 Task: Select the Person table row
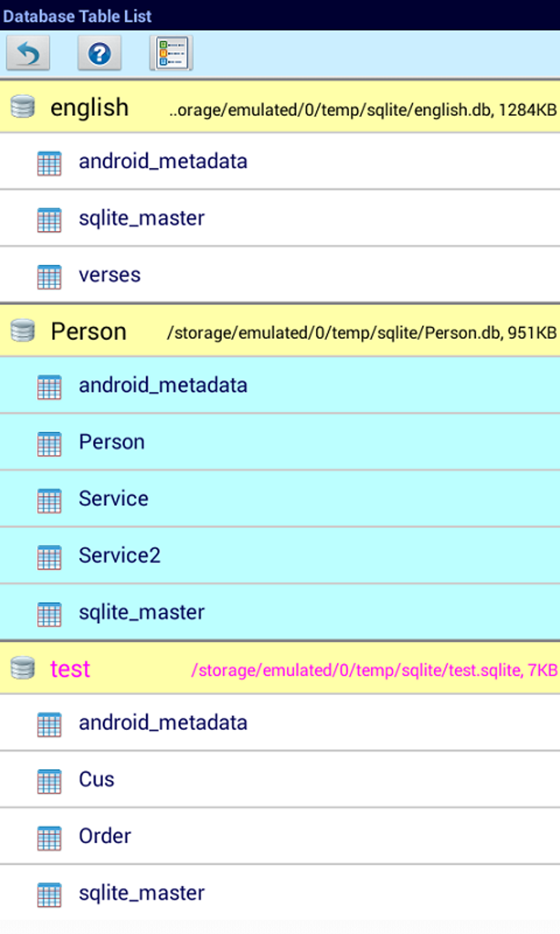(x=112, y=442)
